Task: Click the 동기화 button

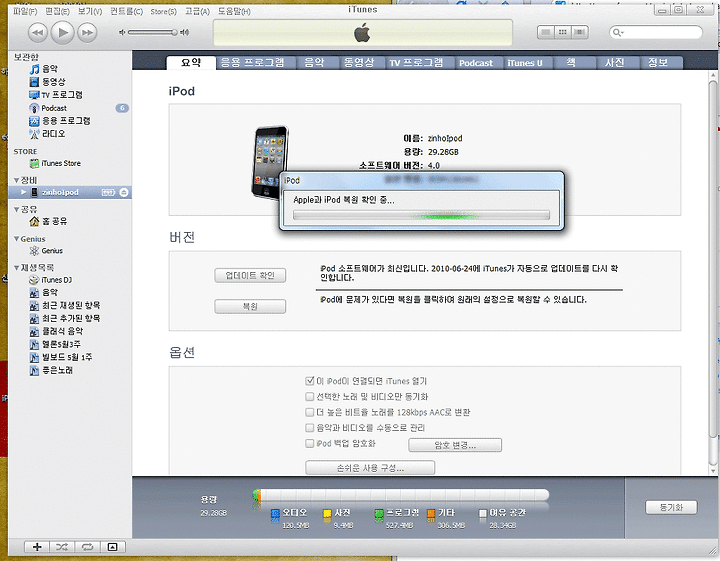Action: click(671, 507)
